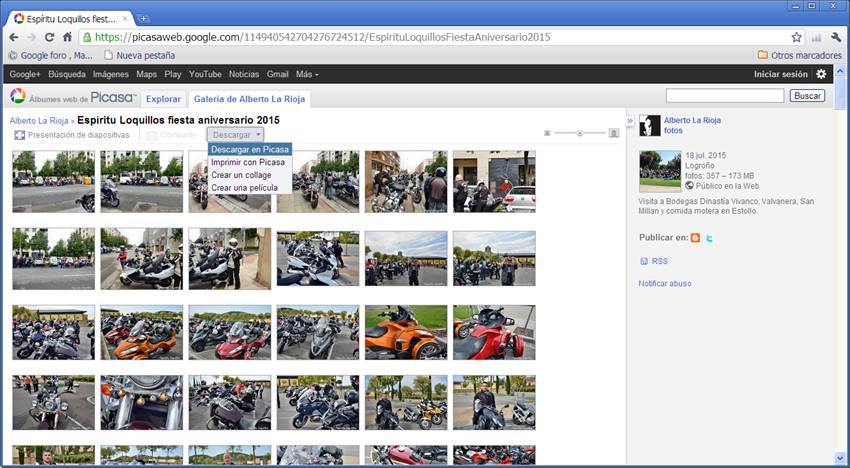
Task: Open Maps in top bar
Action: coord(146,74)
